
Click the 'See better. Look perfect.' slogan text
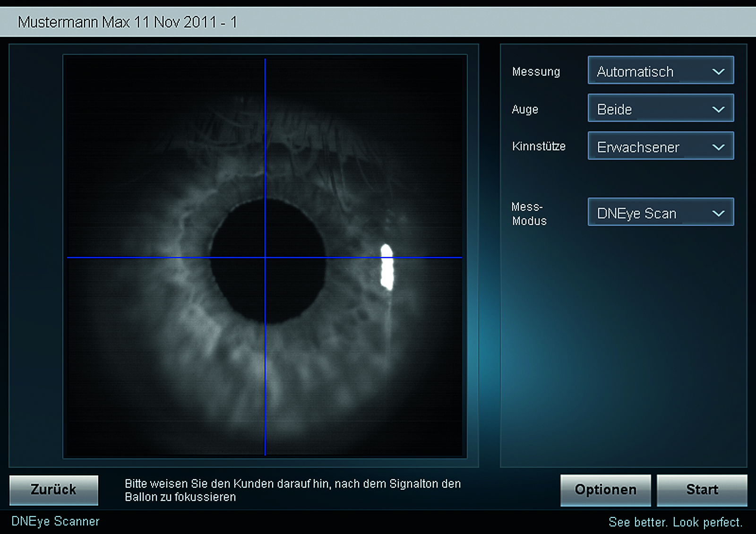[x=675, y=522]
